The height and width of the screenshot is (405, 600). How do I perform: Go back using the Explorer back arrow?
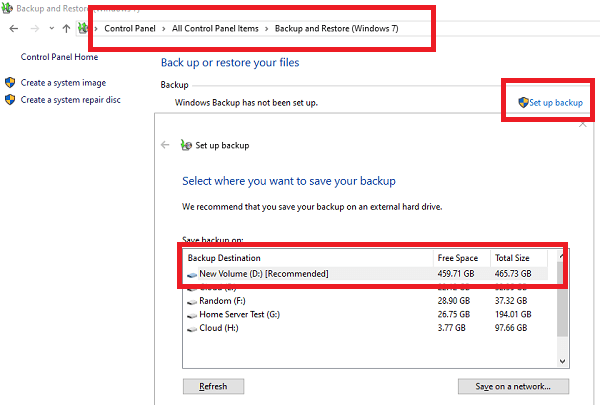[x=13, y=29]
